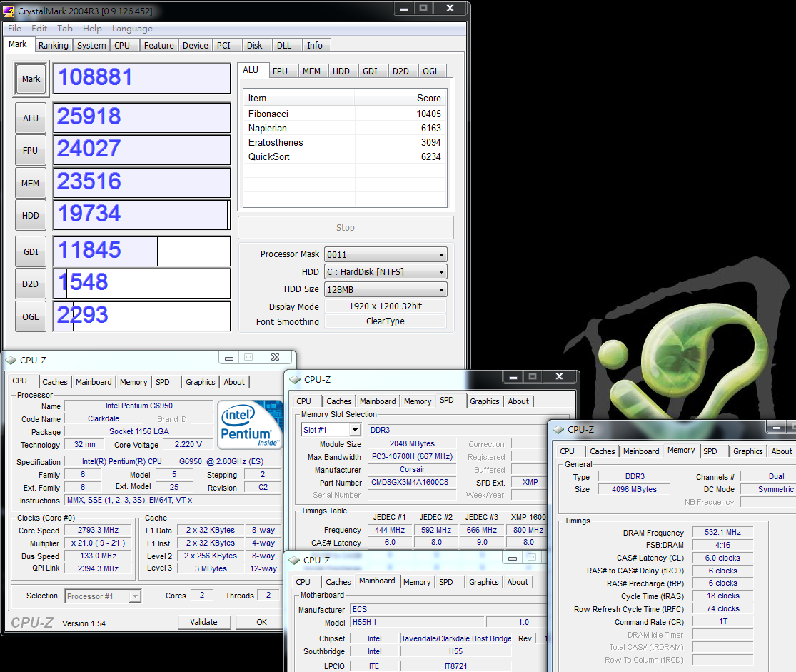Expand the HDD drive selection dropdown
796x672 pixels.
tap(386, 272)
